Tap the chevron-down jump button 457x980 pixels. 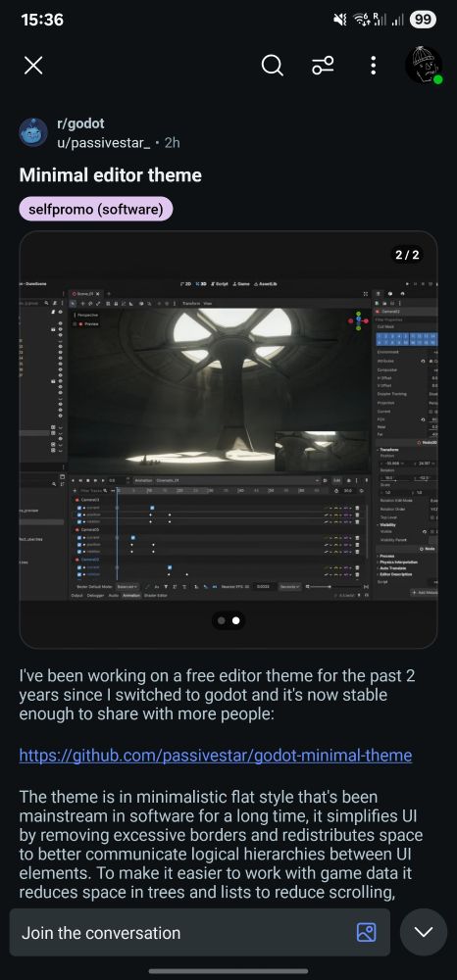point(424,932)
